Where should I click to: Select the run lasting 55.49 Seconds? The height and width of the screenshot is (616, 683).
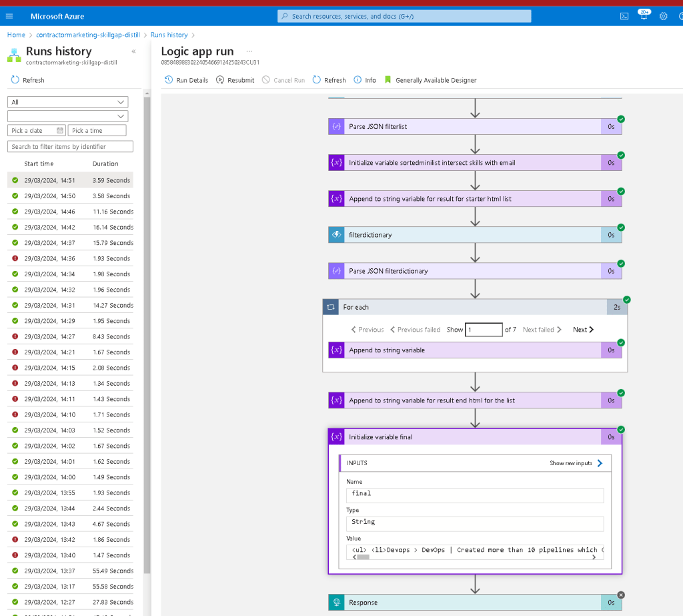pyautogui.click(x=70, y=571)
